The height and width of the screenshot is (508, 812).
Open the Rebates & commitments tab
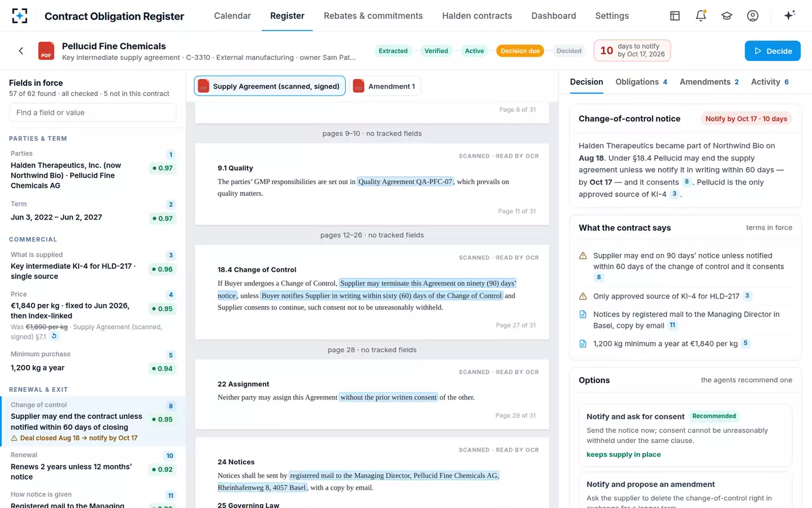373,16
